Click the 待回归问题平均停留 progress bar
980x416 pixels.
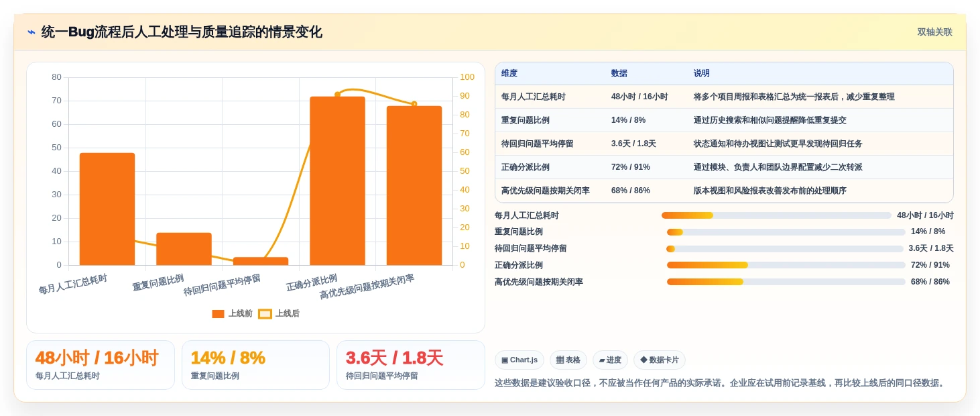click(785, 248)
